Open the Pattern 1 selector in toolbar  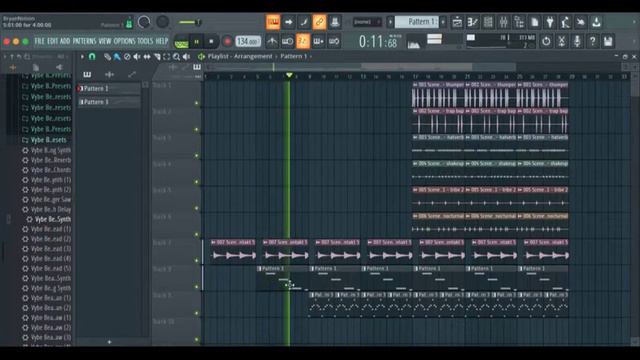coord(416,22)
